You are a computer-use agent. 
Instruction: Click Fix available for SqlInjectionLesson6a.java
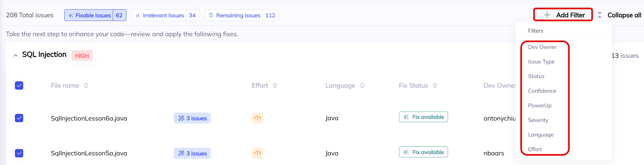click(423, 117)
